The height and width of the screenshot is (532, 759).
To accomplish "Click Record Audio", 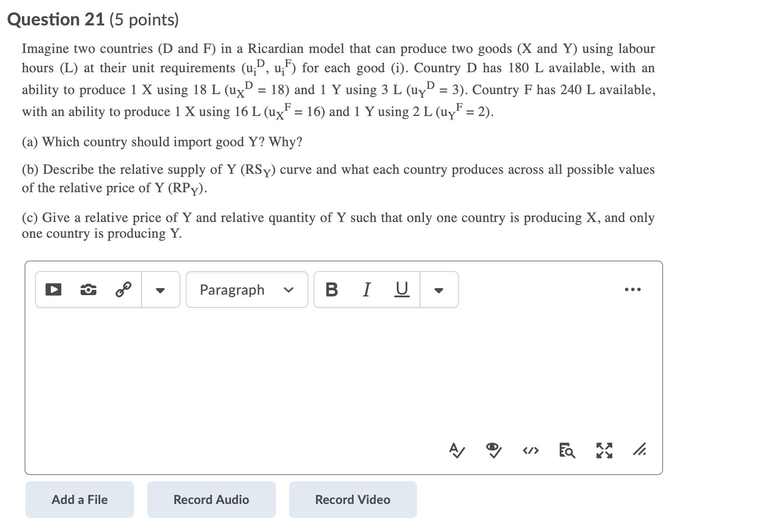I will [x=211, y=499].
